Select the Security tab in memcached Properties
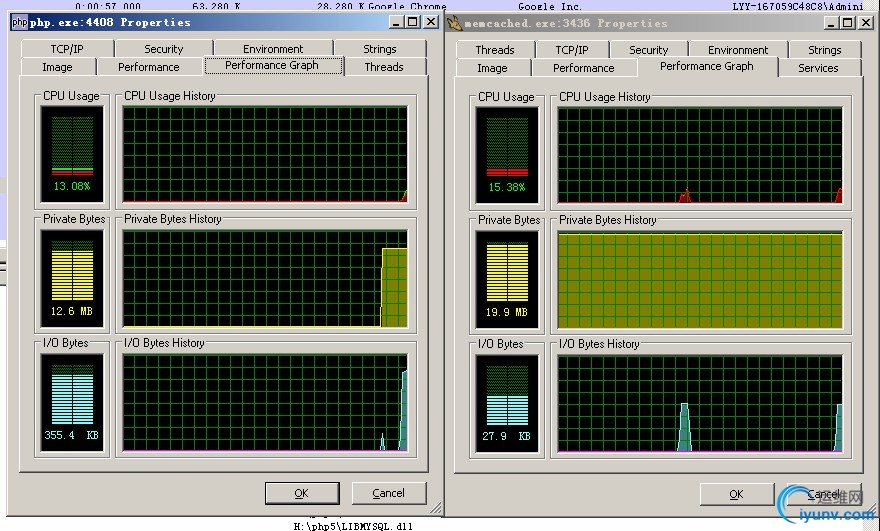 (x=648, y=49)
